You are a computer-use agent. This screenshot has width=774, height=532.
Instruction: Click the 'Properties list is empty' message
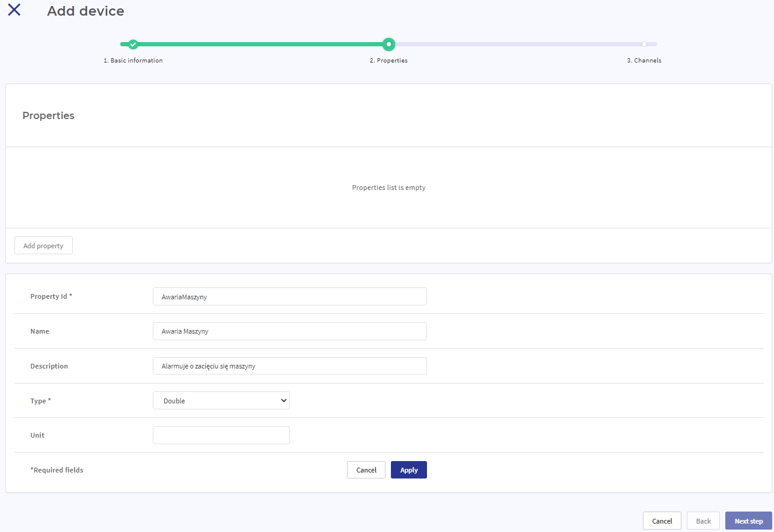pos(389,188)
